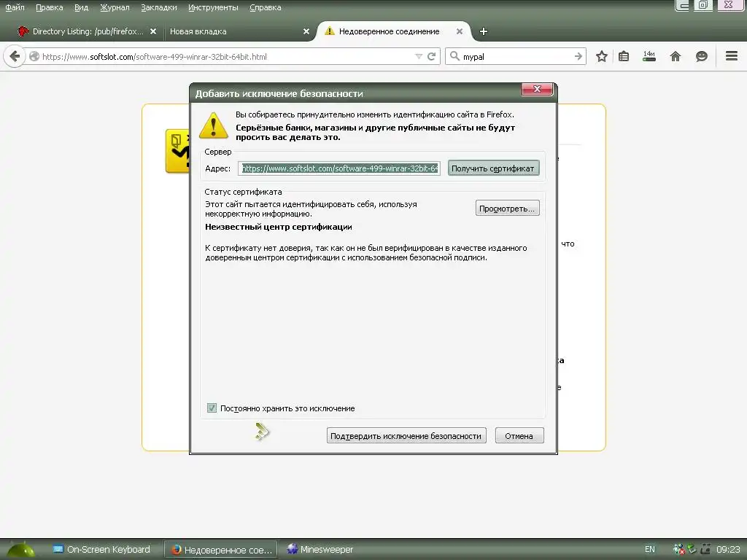Click the back navigation arrow
This screenshot has height=560, width=747.
coord(15,56)
